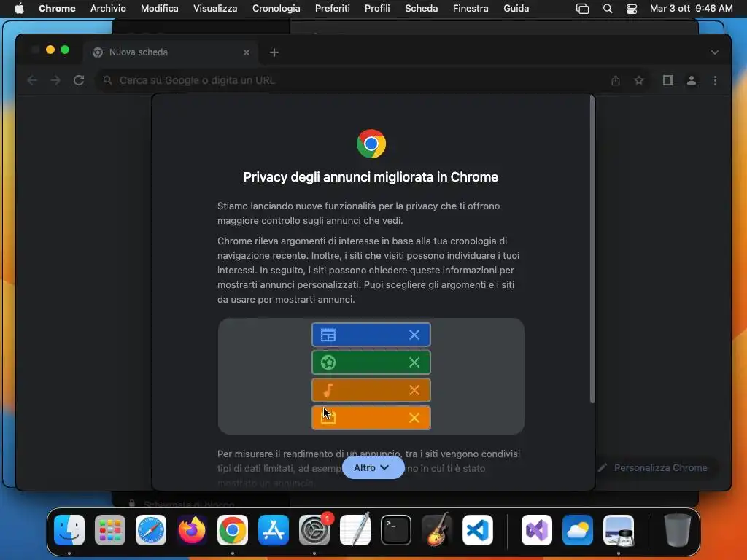Image resolution: width=747 pixels, height=560 pixels.
Task: Open Visual Studio Code from the Dock
Action: pyautogui.click(x=477, y=530)
